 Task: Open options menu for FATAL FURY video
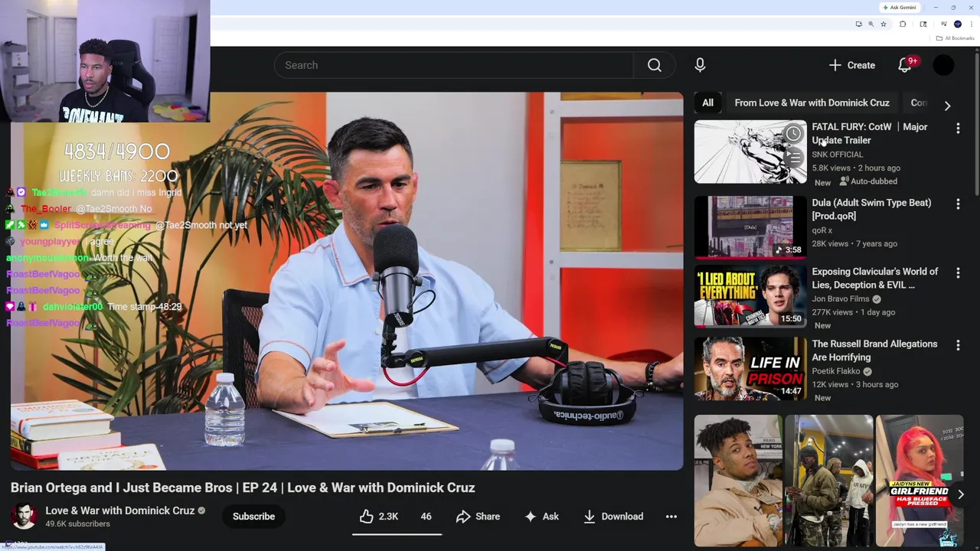958,128
